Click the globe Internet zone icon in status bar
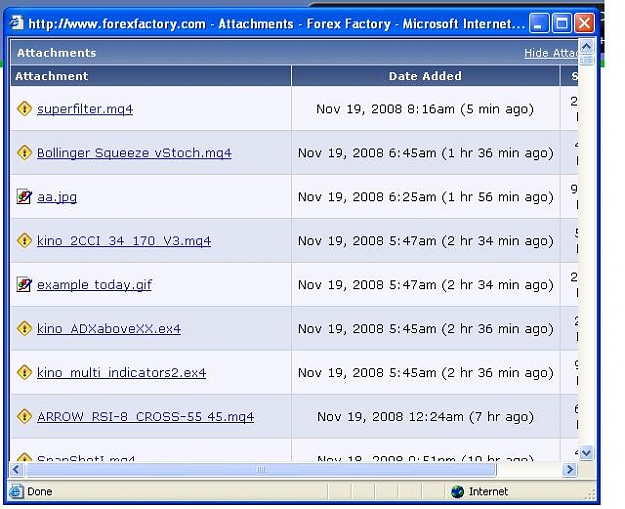The width and height of the screenshot is (625, 509). [458, 491]
